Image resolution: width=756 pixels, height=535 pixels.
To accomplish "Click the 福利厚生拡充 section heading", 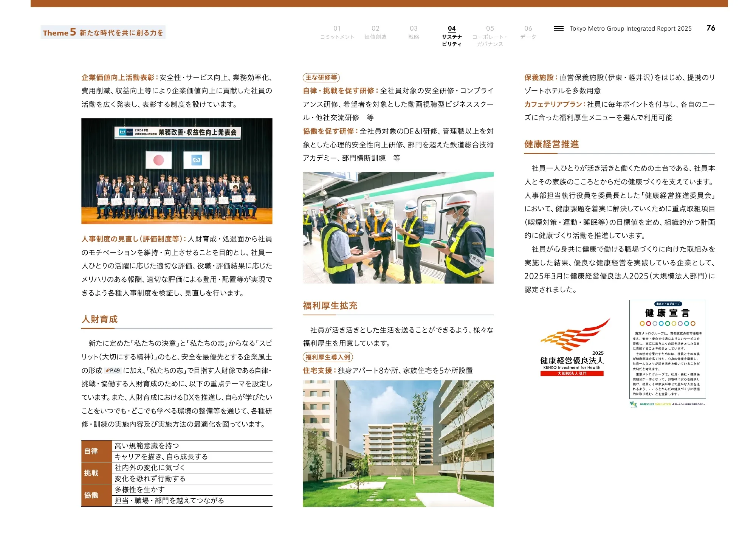I will (x=330, y=306).
